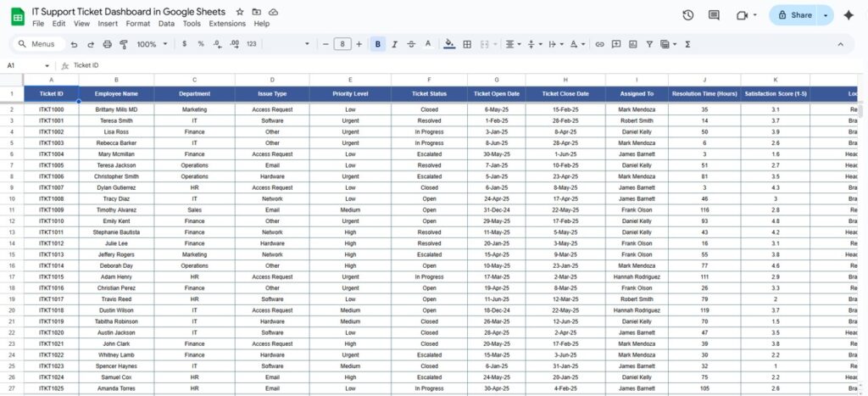
Task: Select cell Stephanie Bautista
Action: pyautogui.click(x=116, y=232)
